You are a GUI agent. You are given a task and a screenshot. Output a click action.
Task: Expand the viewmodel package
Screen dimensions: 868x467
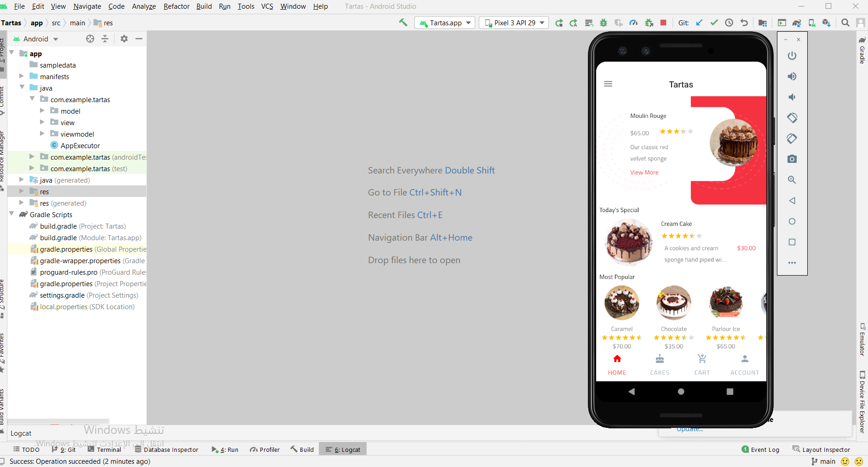tap(42, 134)
